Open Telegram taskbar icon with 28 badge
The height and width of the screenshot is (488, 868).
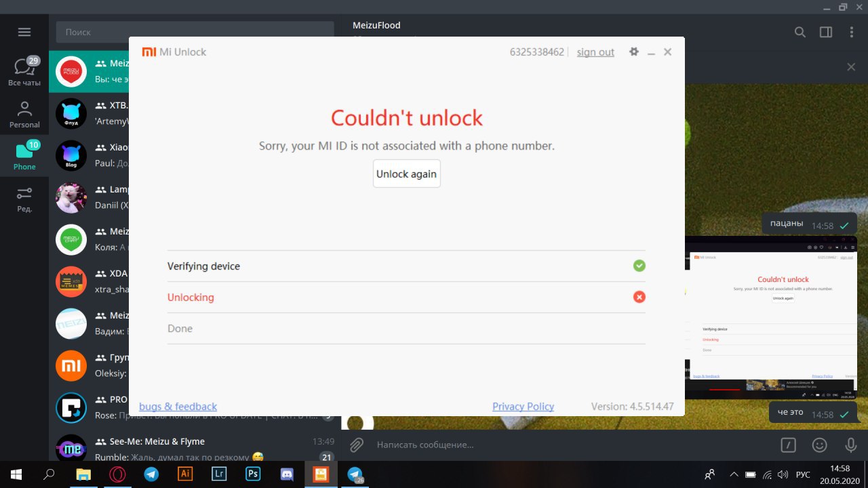tap(355, 474)
